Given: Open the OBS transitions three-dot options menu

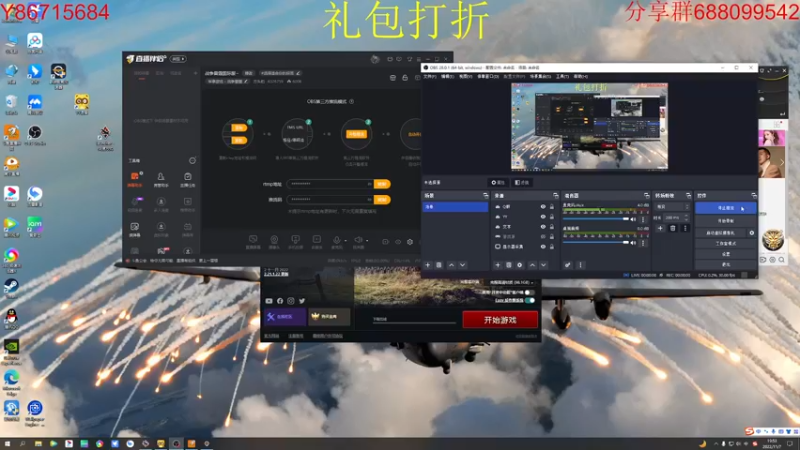Looking at the screenshot, I should coord(685,229).
